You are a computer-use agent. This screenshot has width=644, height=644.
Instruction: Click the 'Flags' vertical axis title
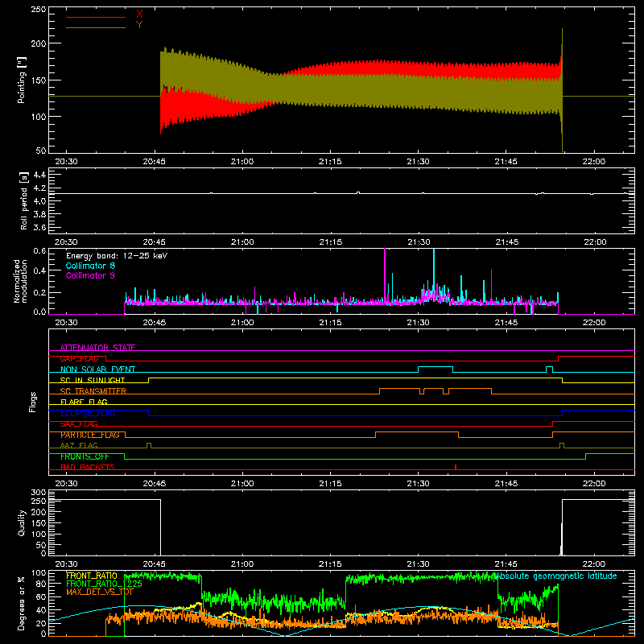pyautogui.click(x=33, y=402)
